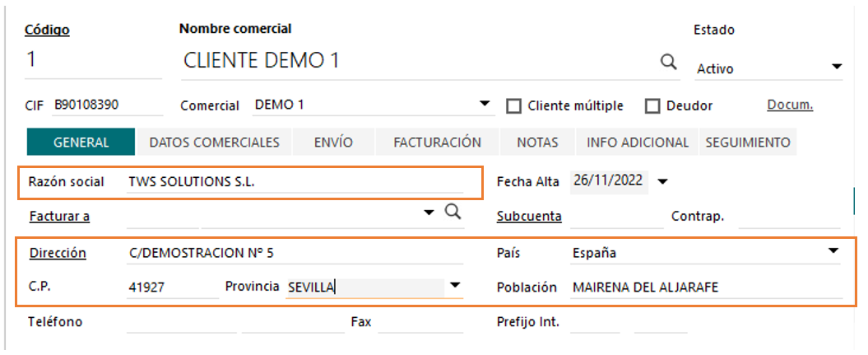868x355 pixels.
Task: Open the FACTURACIÓN tab
Action: tap(438, 142)
